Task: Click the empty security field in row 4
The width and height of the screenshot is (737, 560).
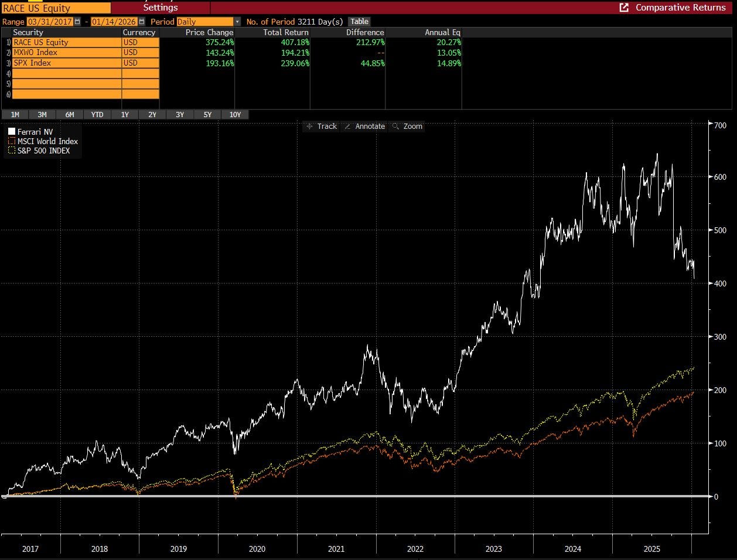Action: [66, 73]
